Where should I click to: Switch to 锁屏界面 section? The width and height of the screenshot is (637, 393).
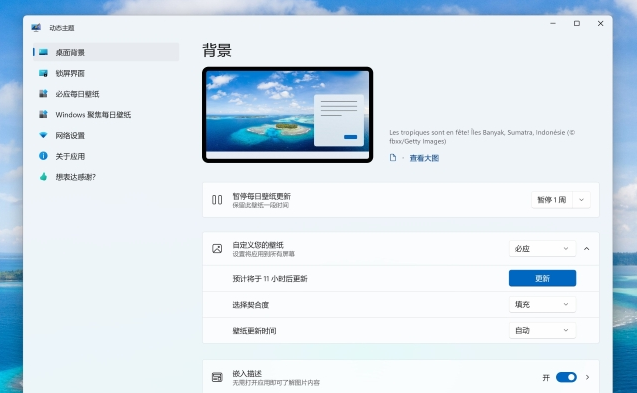pos(106,73)
